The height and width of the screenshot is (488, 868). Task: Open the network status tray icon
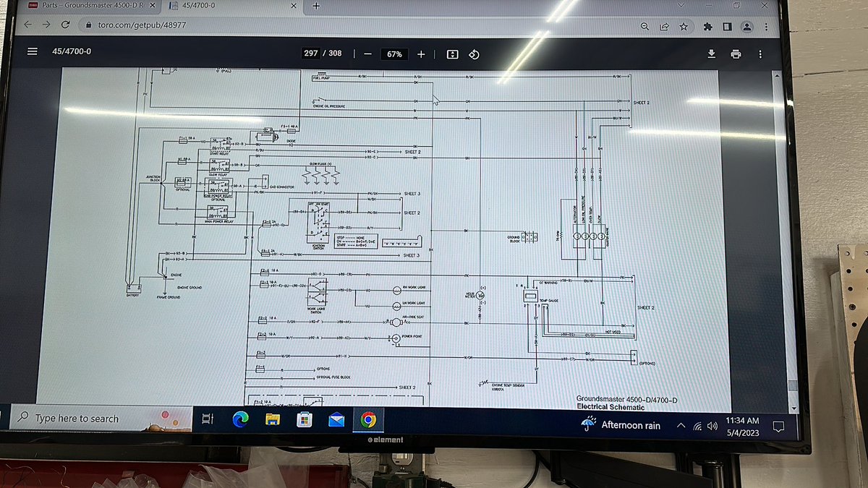[x=697, y=427]
